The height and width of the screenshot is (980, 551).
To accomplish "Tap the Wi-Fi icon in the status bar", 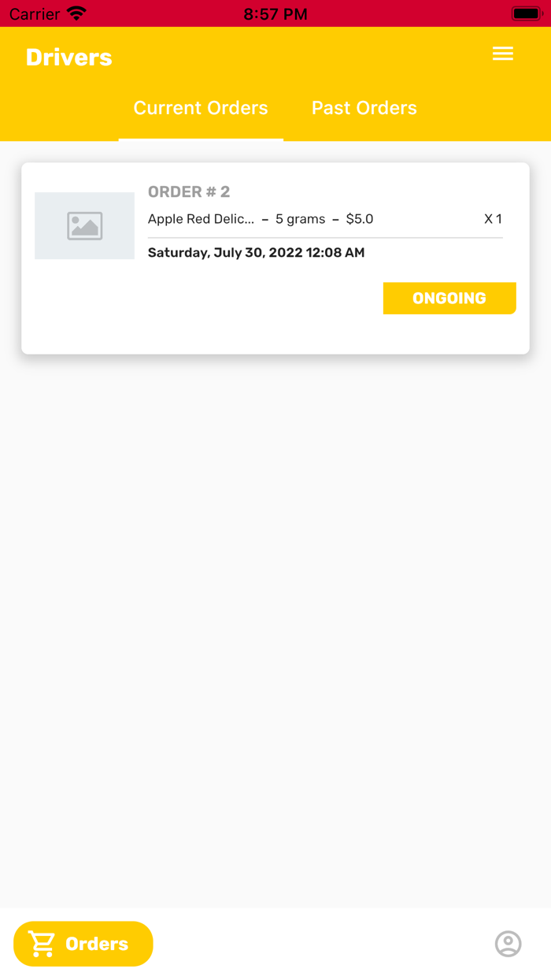I will point(75,13).
